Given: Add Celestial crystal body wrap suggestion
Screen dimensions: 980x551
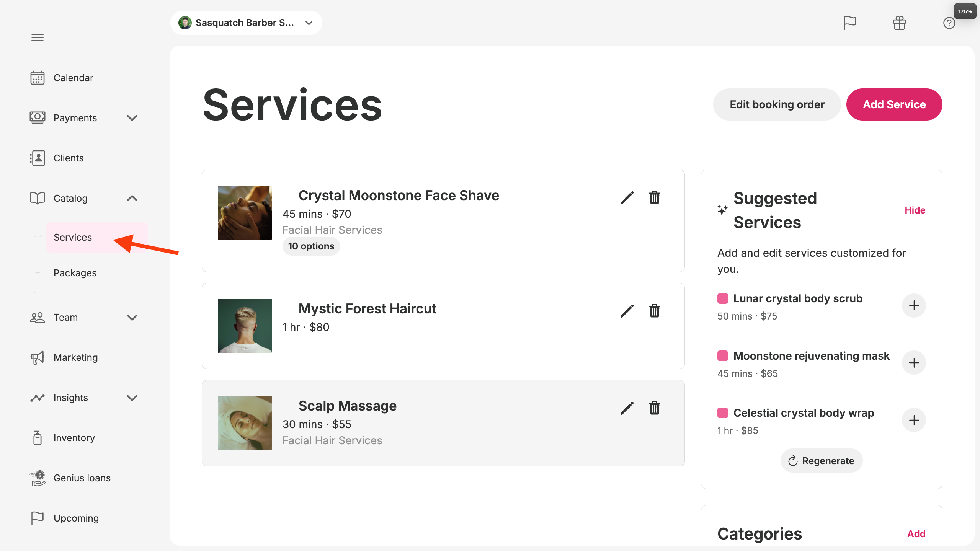Looking at the screenshot, I should [x=914, y=420].
